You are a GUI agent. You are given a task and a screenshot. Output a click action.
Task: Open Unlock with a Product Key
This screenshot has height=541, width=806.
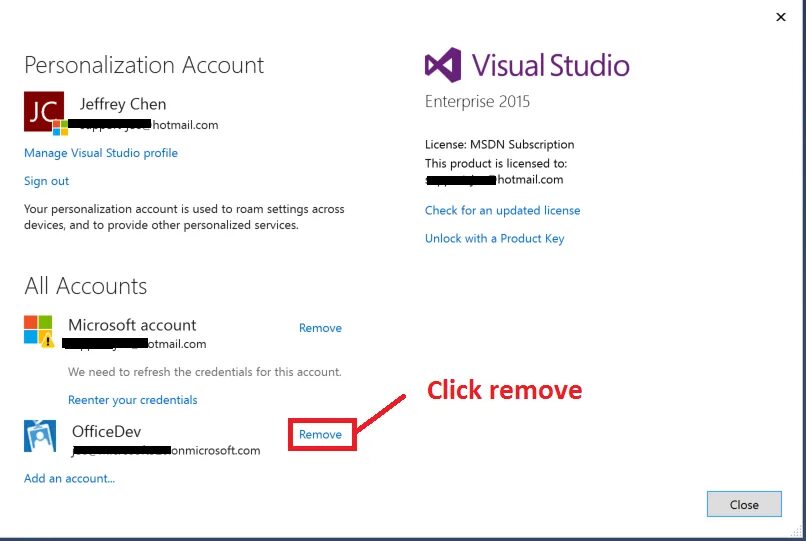[x=494, y=239]
